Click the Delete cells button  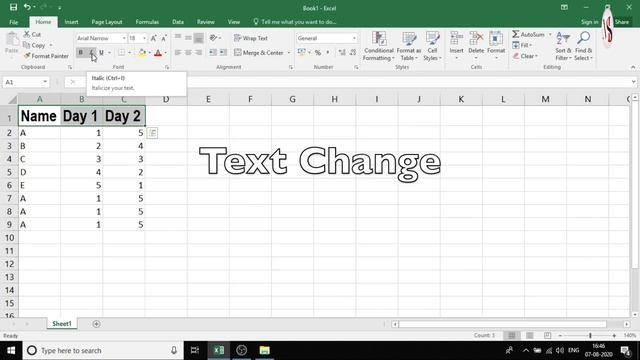476,45
